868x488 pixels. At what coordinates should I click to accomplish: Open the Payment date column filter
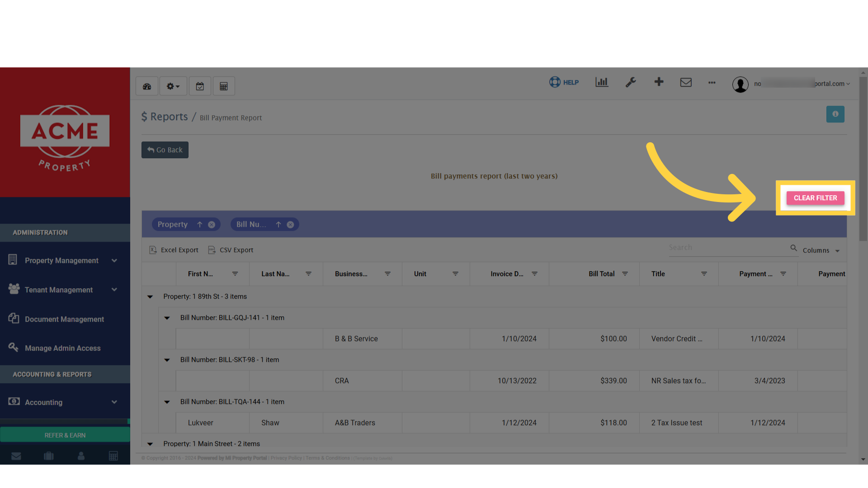[783, 274]
